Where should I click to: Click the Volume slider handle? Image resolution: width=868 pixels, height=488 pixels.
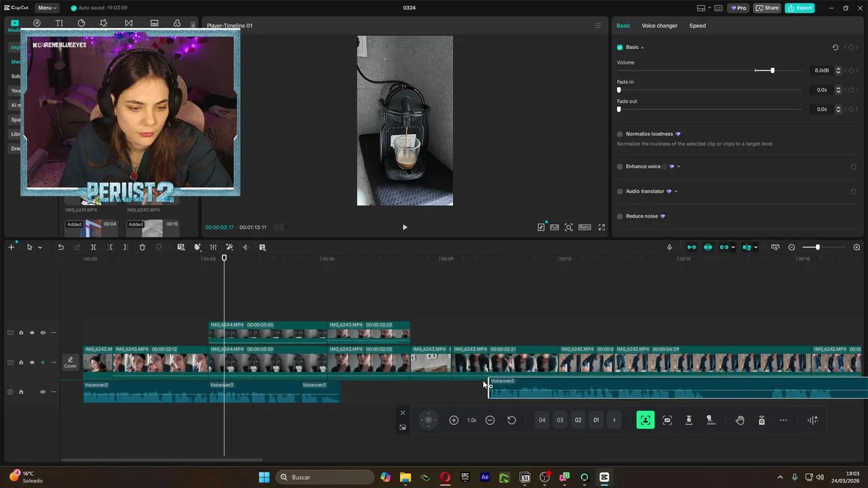click(772, 70)
